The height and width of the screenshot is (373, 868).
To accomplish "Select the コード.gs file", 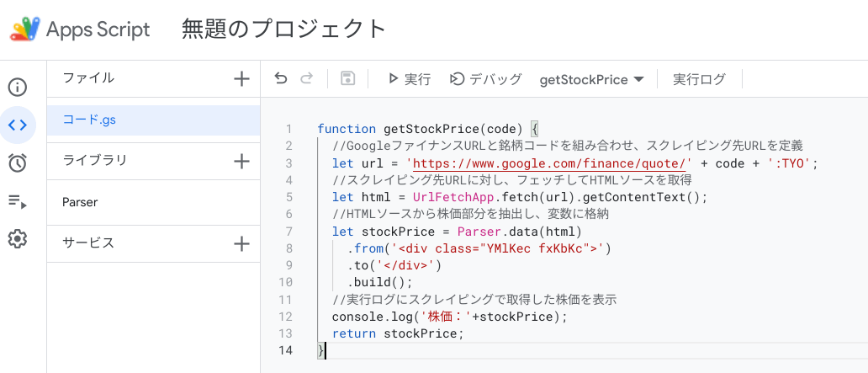I will tap(153, 120).
